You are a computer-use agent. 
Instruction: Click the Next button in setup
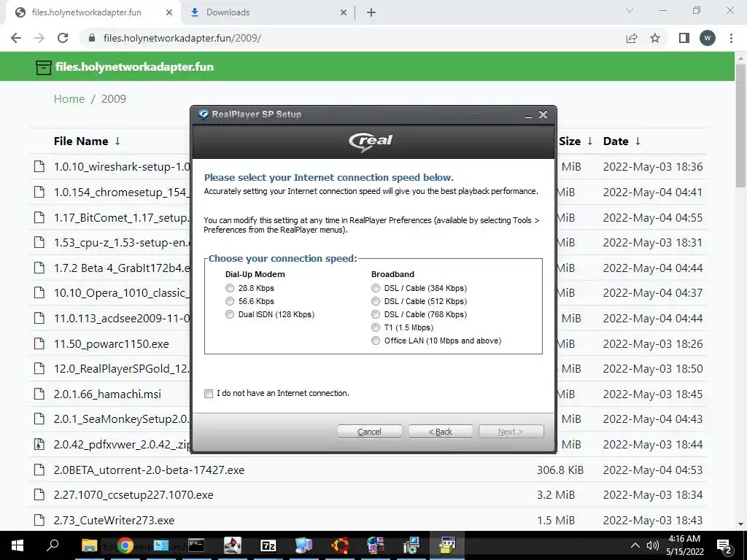[x=511, y=432]
